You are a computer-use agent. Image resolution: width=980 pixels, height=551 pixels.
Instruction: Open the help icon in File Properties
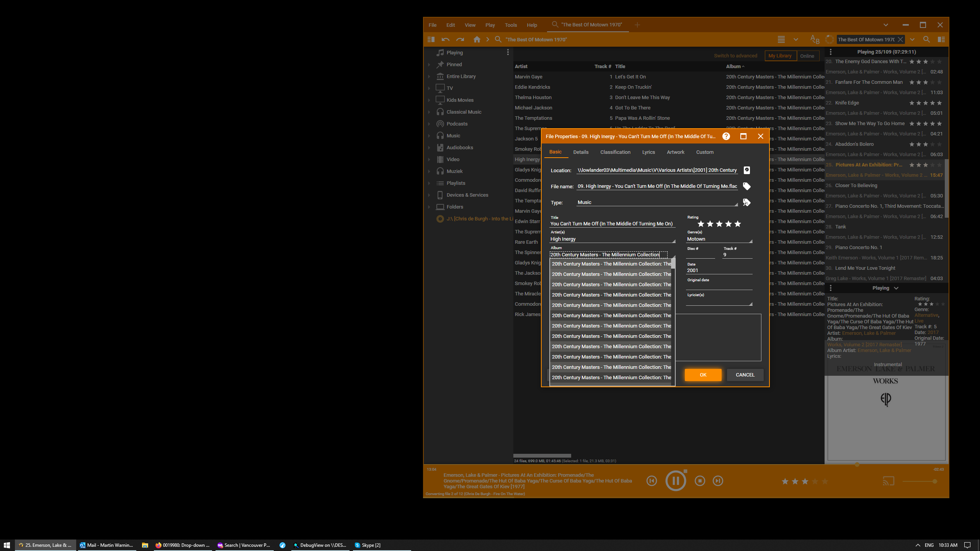(726, 136)
